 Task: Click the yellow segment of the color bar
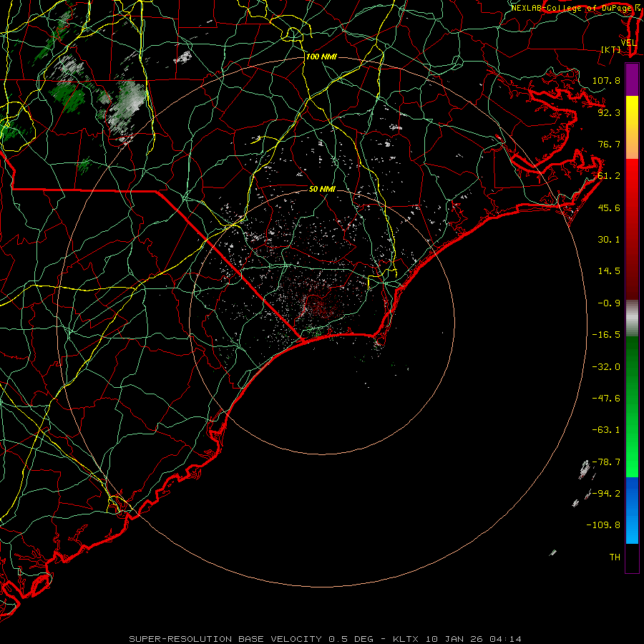(632, 127)
